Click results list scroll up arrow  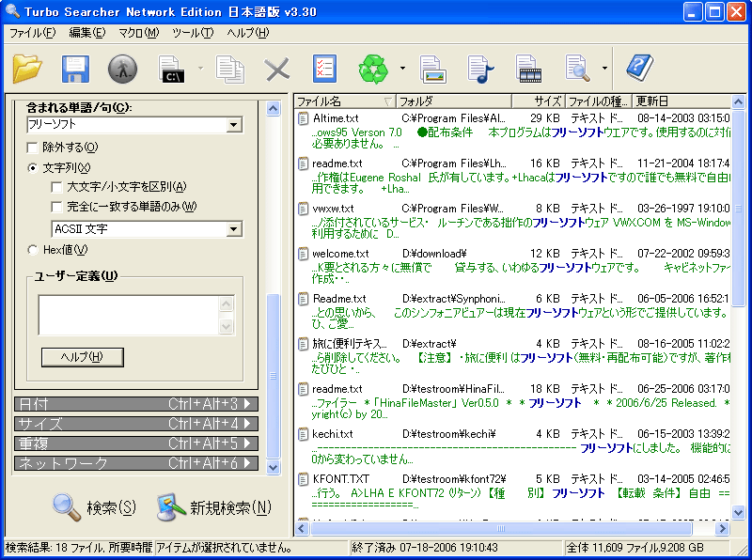(738, 101)
